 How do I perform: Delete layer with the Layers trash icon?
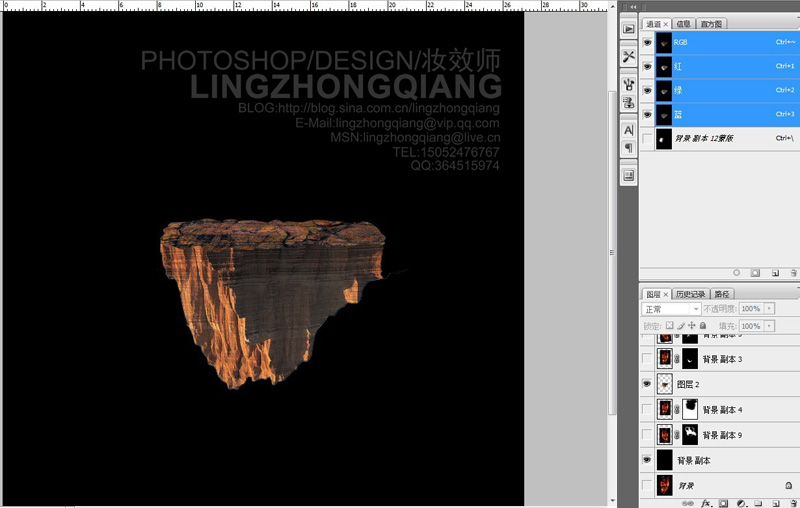point(793,503)
